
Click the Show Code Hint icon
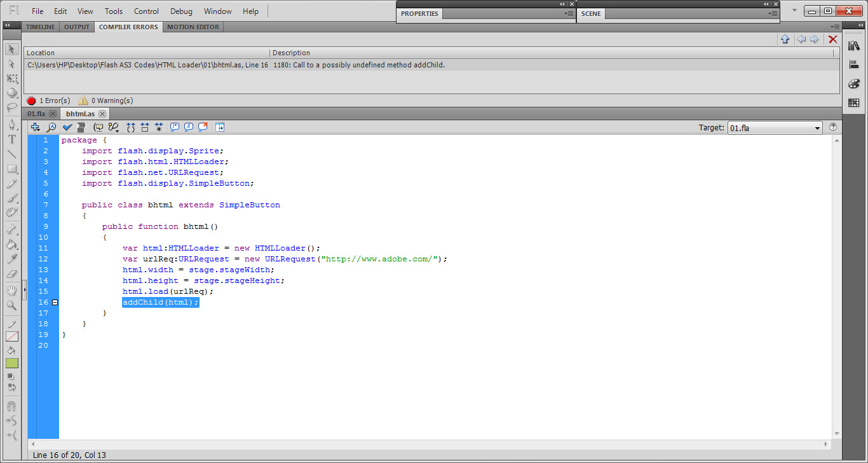[x=98, y=127]
